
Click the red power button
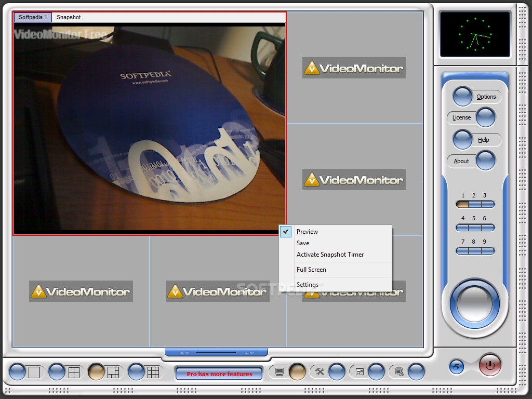point(490,365)
